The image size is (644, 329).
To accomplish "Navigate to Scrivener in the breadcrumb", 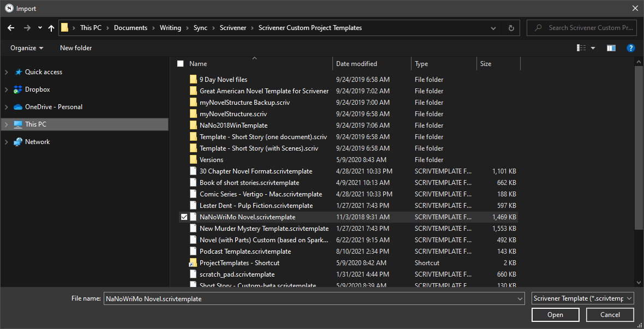I will [x=233, y=28].
